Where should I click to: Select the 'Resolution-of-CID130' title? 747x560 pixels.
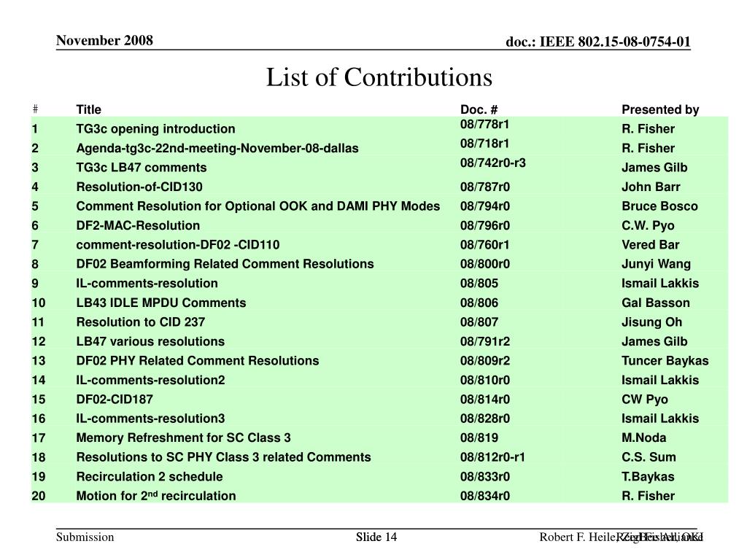click(x=139, y=187)
